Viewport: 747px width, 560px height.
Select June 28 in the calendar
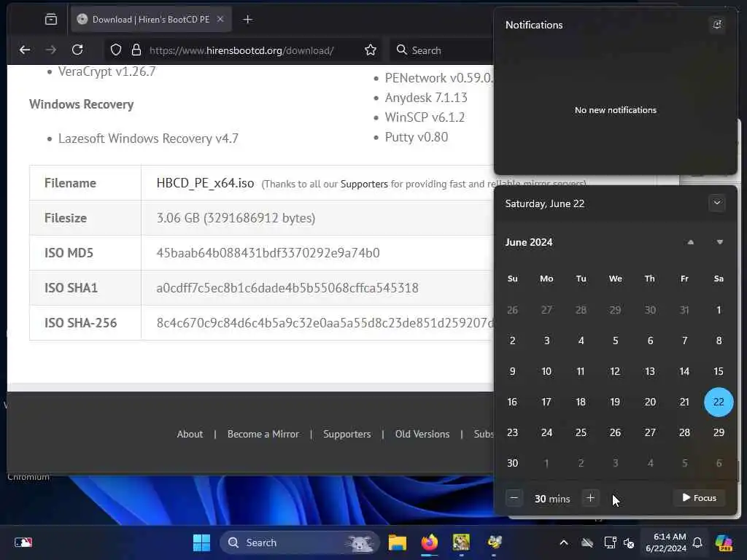(x=684, y=432)
